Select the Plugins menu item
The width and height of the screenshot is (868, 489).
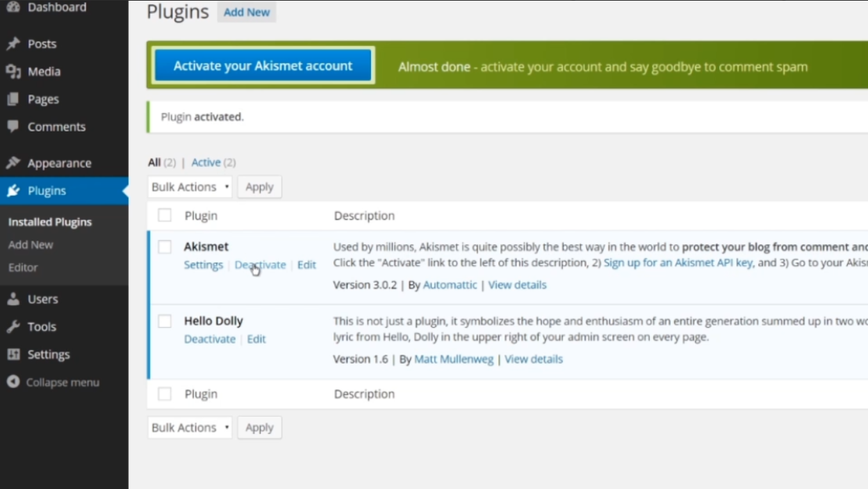(64, 191)
